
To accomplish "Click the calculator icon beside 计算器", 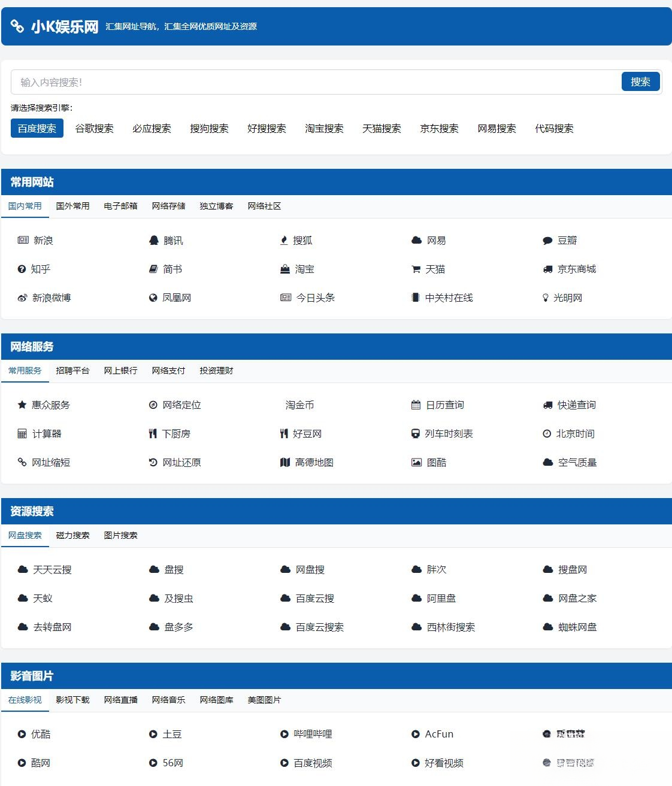I will 22,433.
